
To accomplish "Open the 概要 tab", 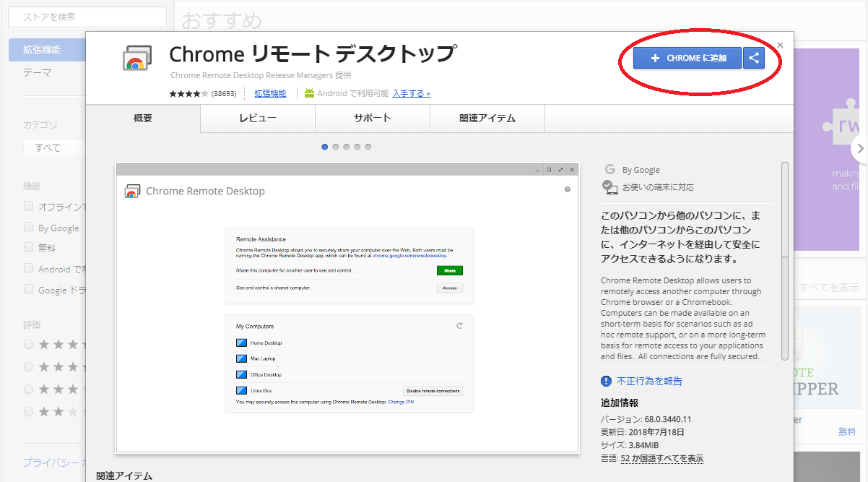I will point(143,119).
